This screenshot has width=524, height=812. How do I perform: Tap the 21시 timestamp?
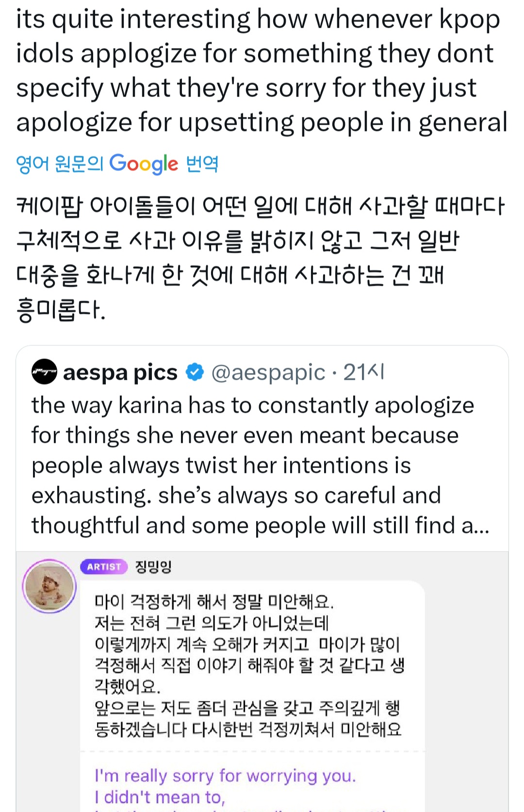click(364, 373)
